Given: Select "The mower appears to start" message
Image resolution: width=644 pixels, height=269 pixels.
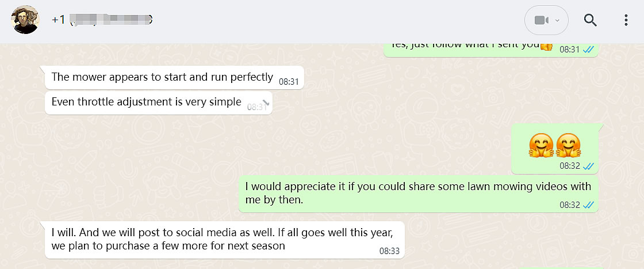Looking at the screenshot, I should 162,77.
